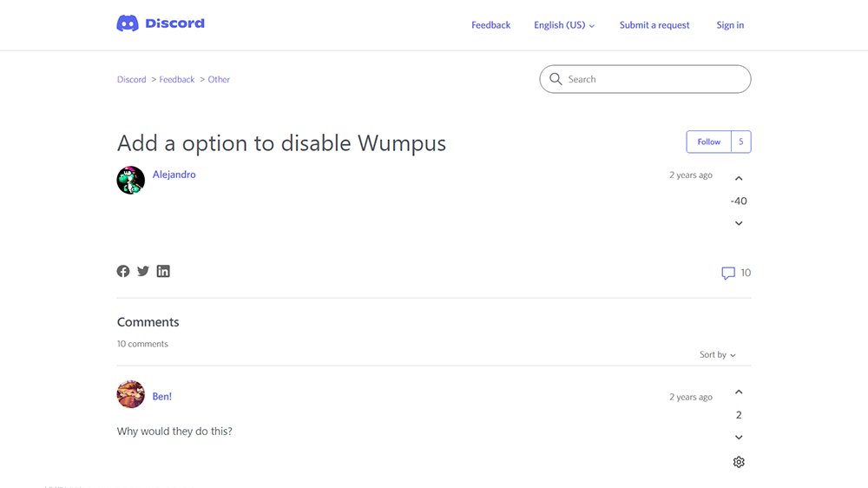Click Alejandro's avatar image
The width and height of the screenshot is (868, 488).
coord(131,180)
